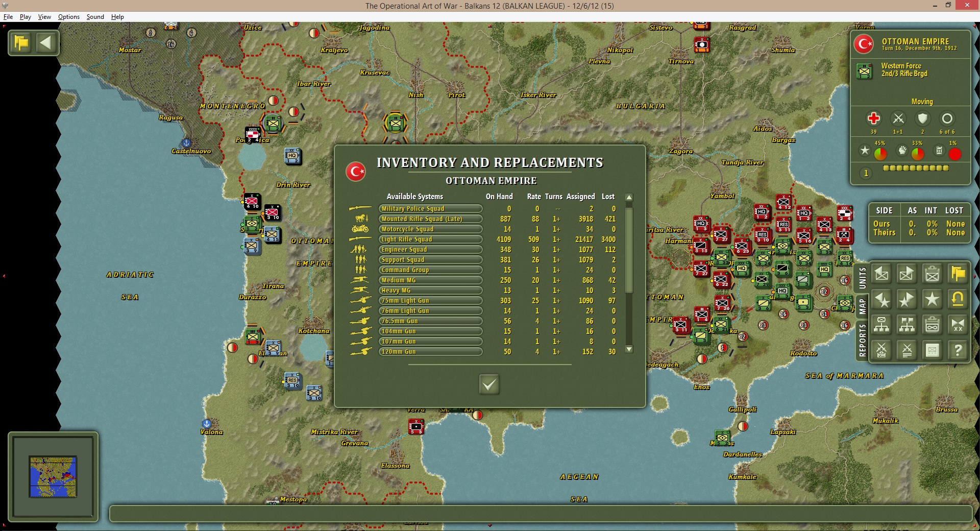Click the 45% proficiency pie indicator
The width and height of the screenshot is (980, 531).
pyautogui.click(x=880, y=154)
